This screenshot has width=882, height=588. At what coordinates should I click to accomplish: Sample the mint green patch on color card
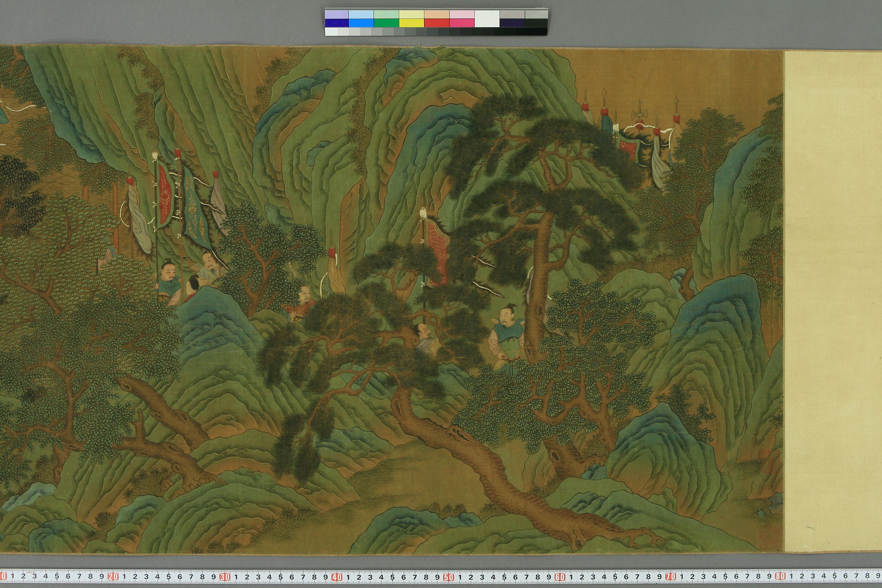(x=386, y=14)
